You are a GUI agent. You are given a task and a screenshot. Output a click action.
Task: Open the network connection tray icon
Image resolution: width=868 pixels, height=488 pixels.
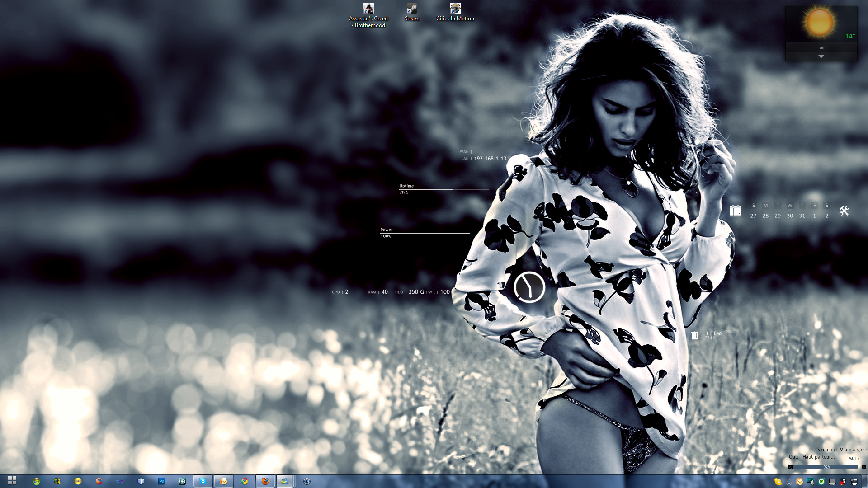point(854,482)
